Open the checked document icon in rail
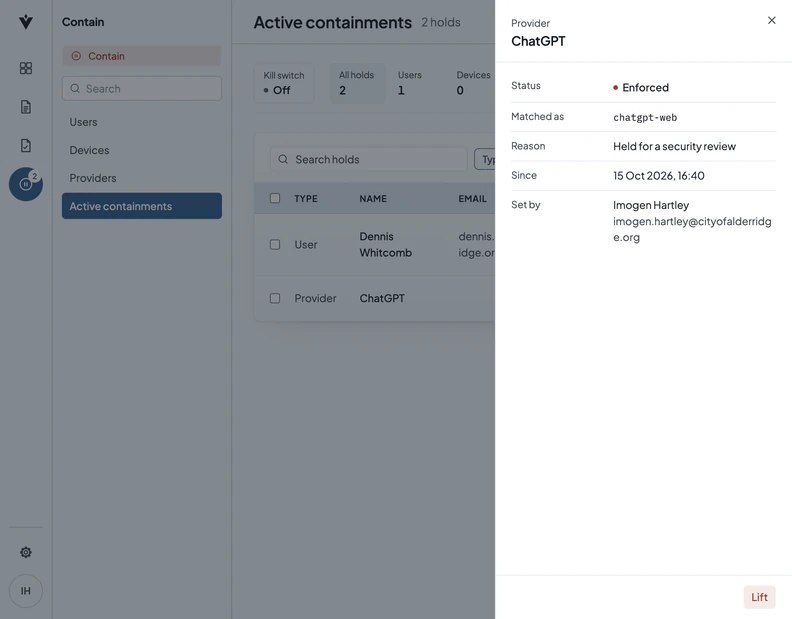792x619 pixels. (26, 146)
